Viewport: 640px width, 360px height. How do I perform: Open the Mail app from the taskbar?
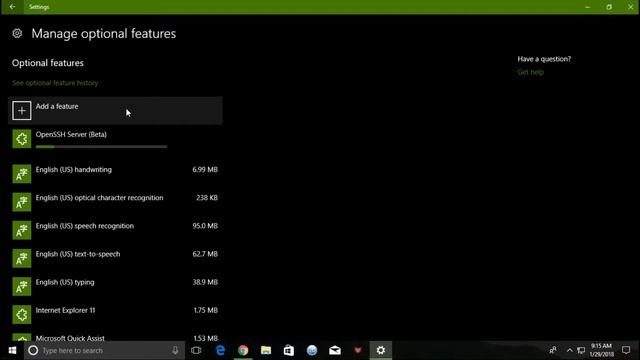[335, 350]
